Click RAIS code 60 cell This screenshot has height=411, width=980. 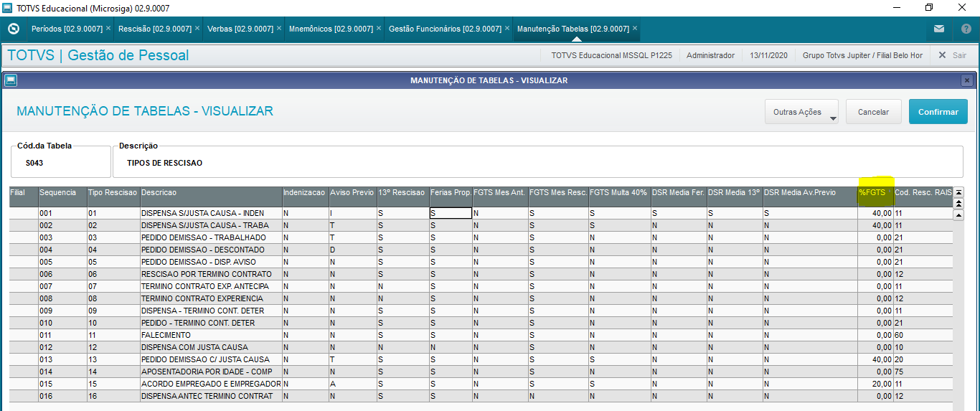[x=923, y=335]
